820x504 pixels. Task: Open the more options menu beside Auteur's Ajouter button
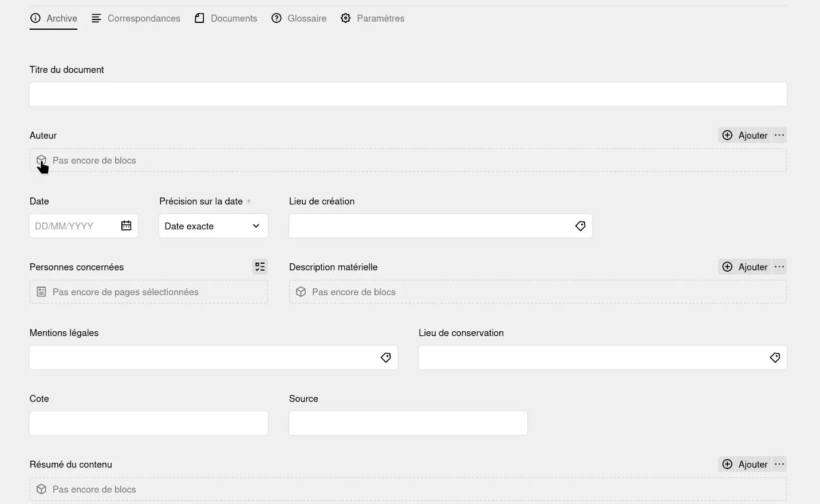pyautogui.click(x=779, y=135)
